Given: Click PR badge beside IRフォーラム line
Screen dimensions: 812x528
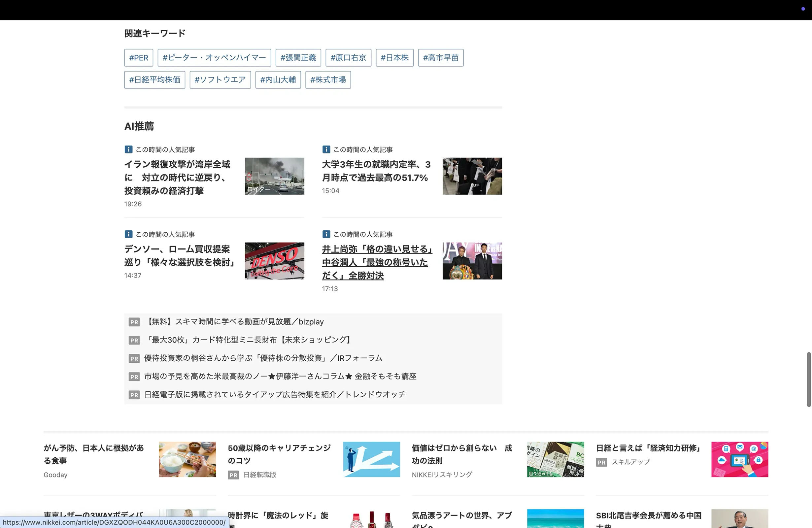Looking at the screenshot, I should tap(134, 358).
